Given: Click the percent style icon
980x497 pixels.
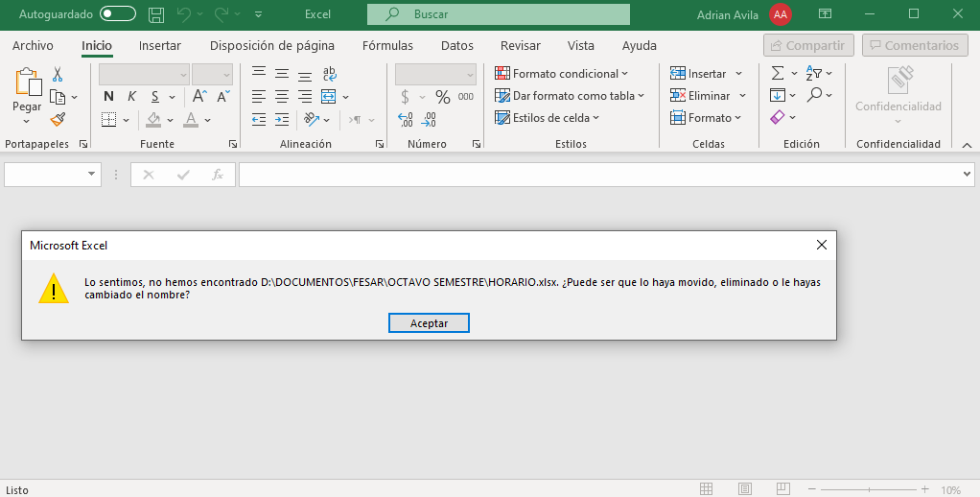Looking at the screenshot, I should [442, 97].
